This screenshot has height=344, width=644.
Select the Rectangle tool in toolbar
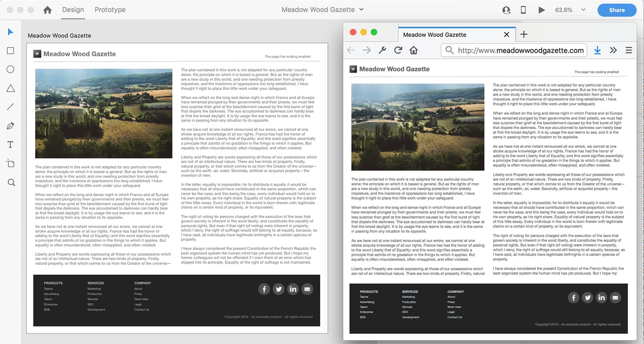(x=11, y=51)
